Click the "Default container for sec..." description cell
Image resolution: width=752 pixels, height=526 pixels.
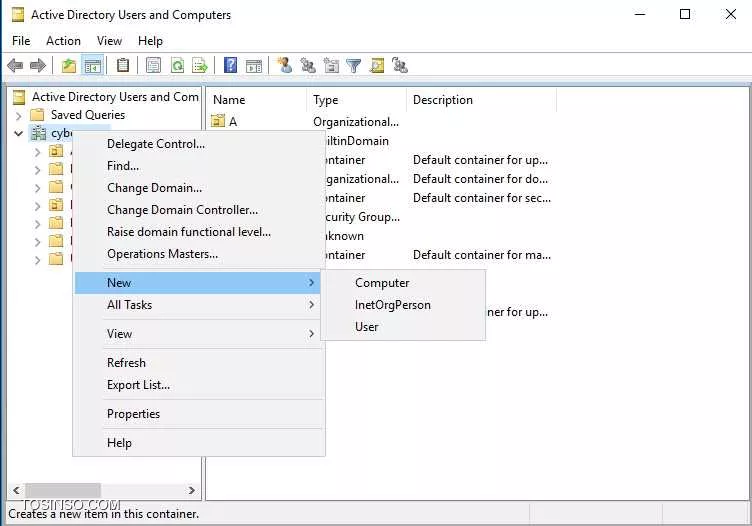pos(482,198)
